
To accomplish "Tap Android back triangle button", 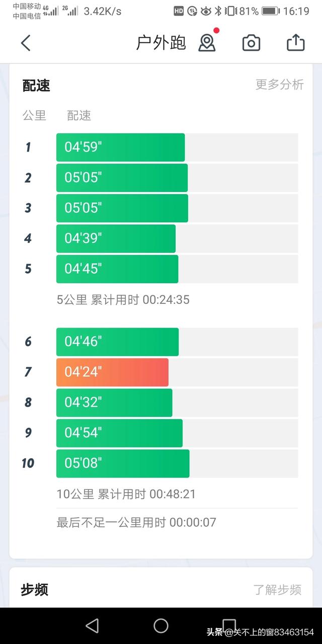I will [92, 625].
